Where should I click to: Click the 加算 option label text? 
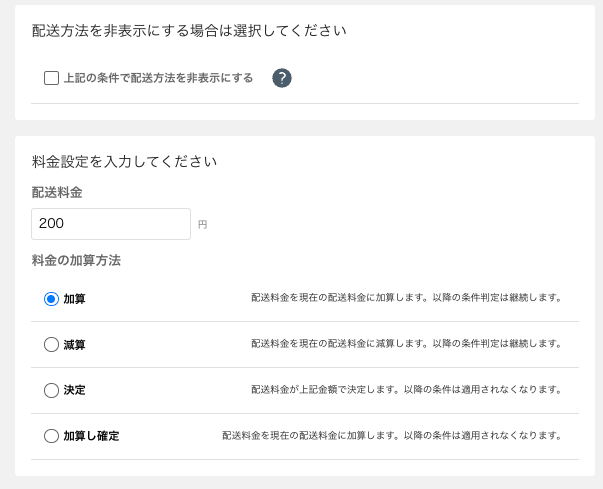tap(75, 298)
